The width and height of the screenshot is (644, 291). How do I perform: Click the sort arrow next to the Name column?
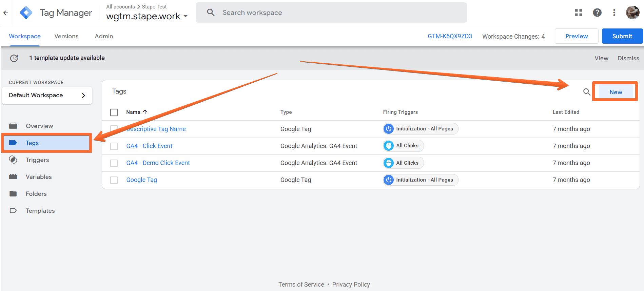(145, 112)
